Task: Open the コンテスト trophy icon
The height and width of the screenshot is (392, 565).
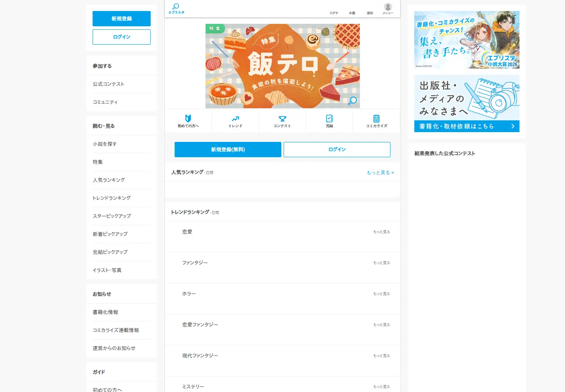Action: tap(282, 118)
